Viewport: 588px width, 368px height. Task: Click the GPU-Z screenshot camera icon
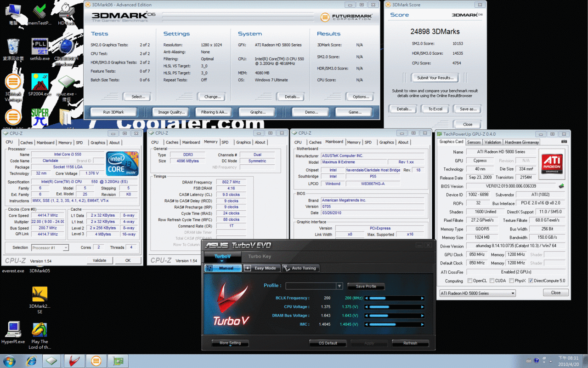click(564, 142)
